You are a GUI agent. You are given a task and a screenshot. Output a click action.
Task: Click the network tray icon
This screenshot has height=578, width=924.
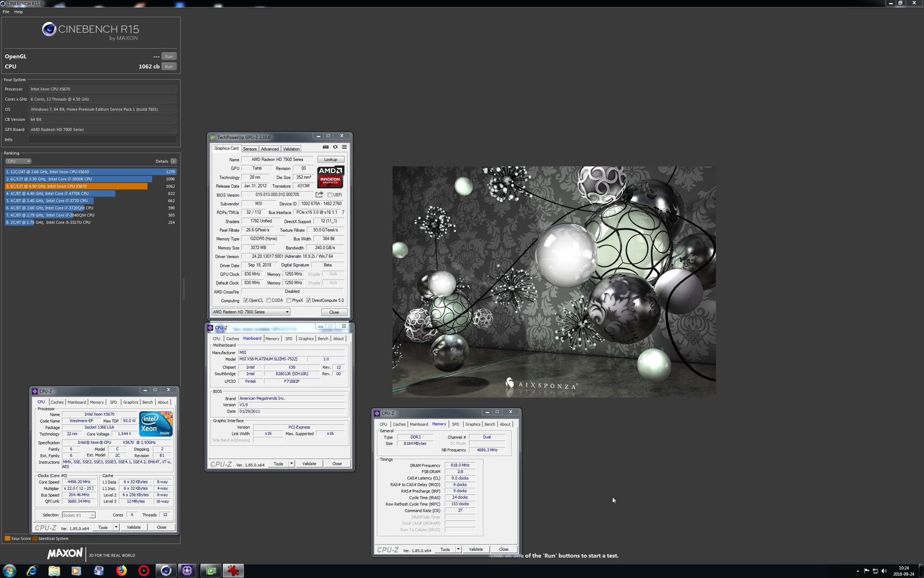point(875,571)
